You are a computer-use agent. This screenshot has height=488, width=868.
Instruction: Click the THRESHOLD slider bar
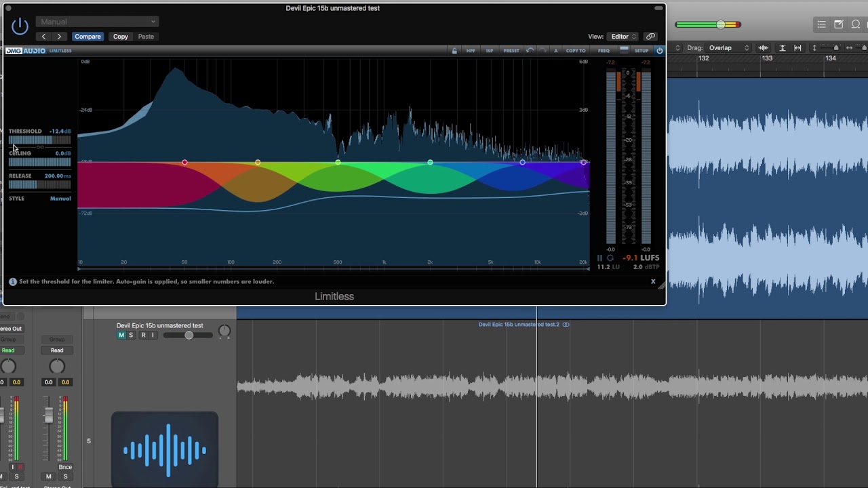point(39,140)
